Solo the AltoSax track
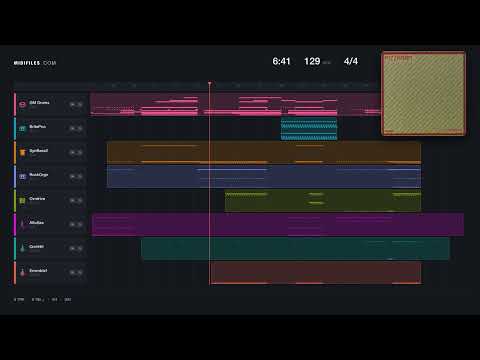This screenshot has height=360, width=480. tap(80, 224)
